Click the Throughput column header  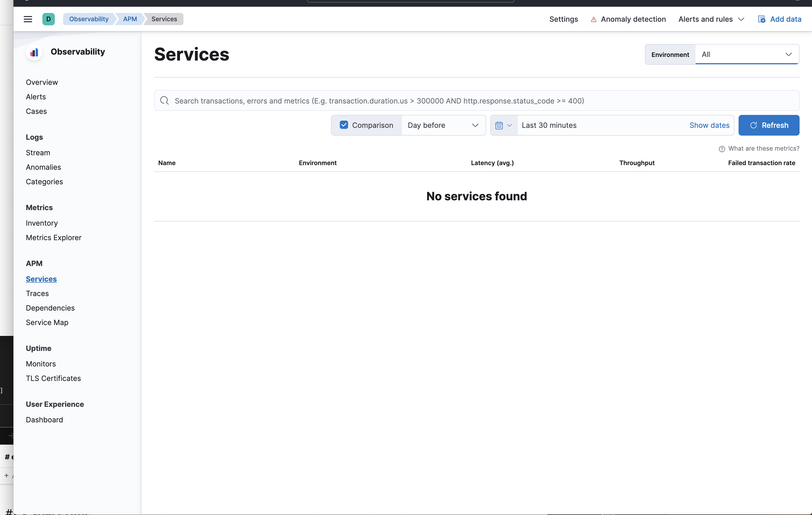coord(637,163)
